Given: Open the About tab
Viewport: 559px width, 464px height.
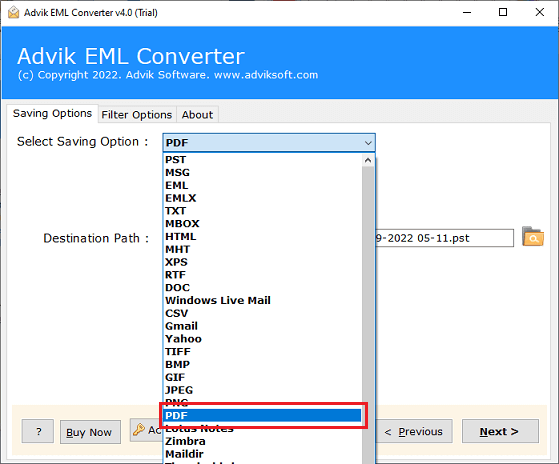Looking at the screenshot, I should tap(197, 115).
